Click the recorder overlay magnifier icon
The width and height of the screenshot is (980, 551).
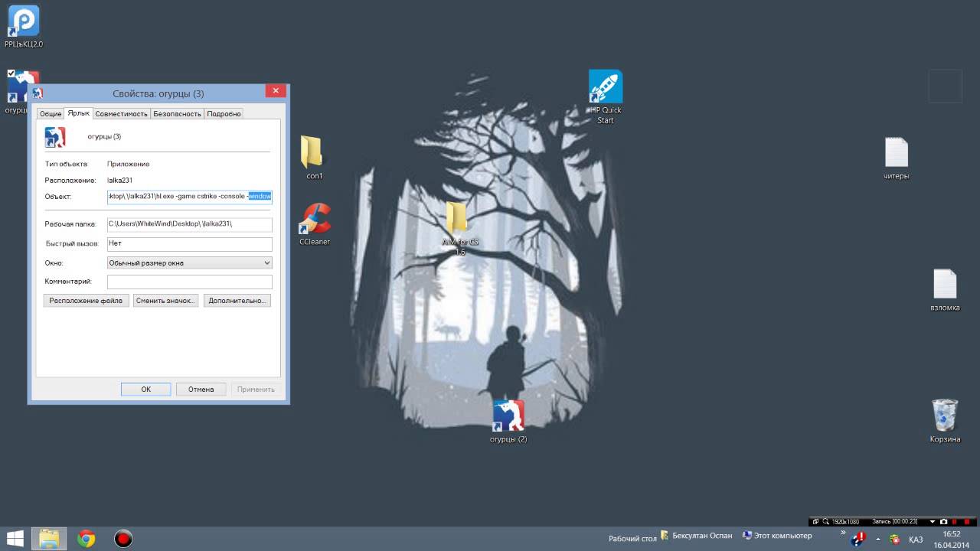(826, 521)
